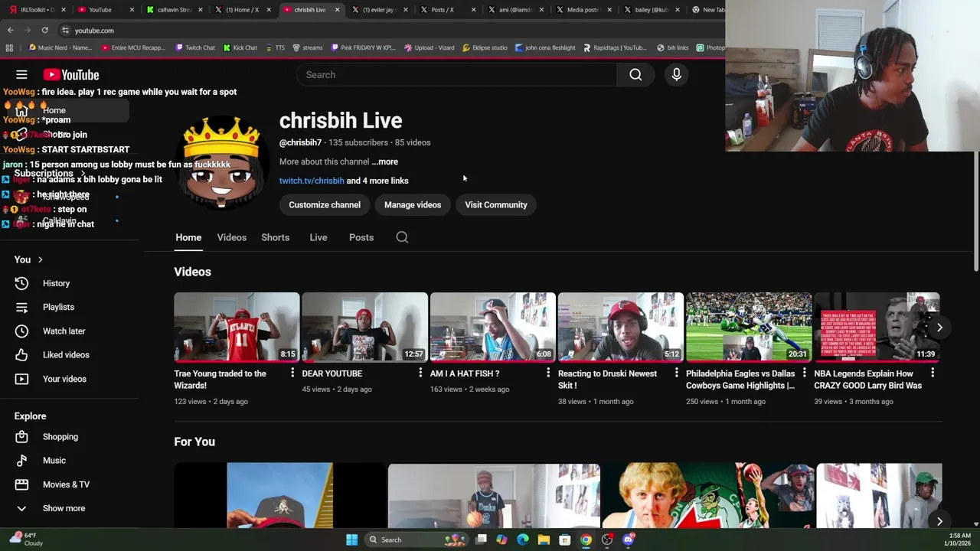Switch to channel Shorts tab
980x551 pixels.
click(275, 237)
